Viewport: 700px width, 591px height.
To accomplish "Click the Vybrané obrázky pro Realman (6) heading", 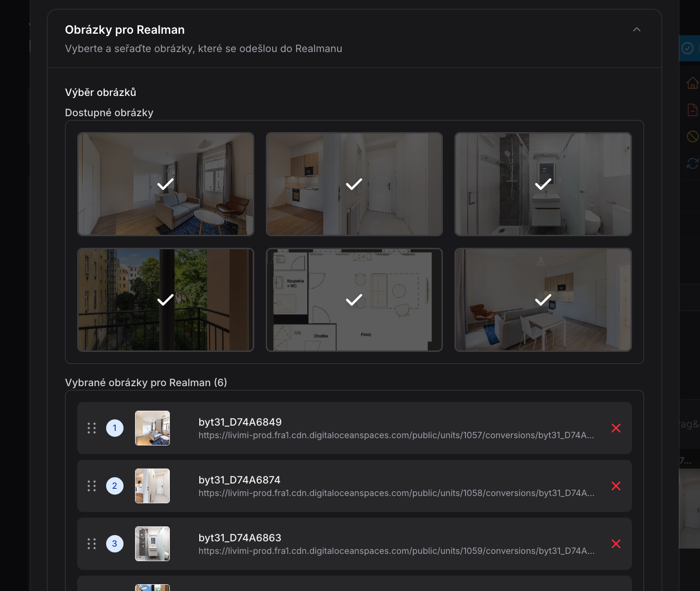I will tap(146, 382).
